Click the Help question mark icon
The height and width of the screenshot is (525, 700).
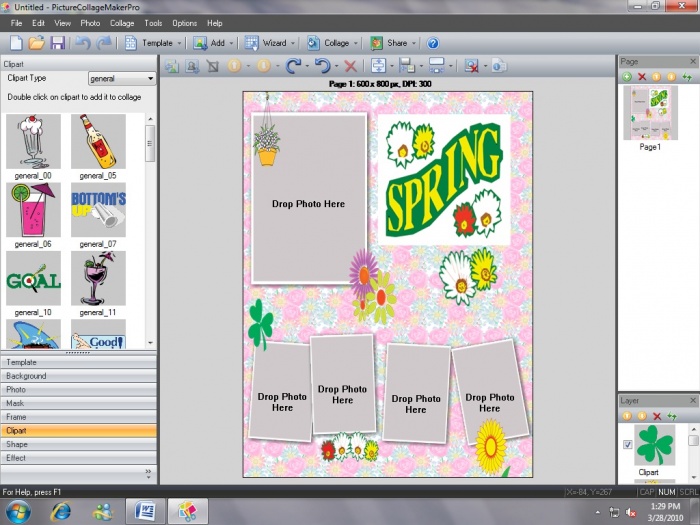433,43
